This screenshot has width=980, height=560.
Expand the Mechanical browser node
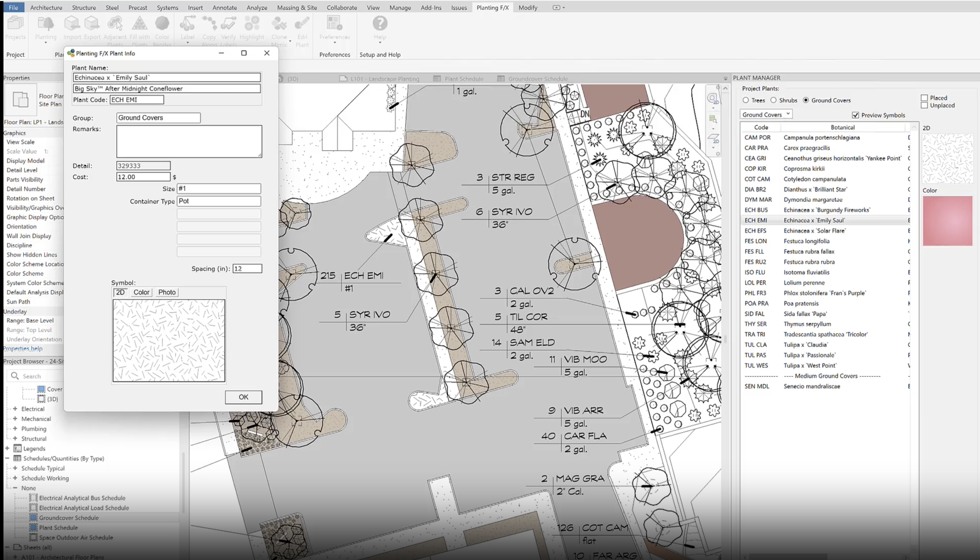coord(15,419)
